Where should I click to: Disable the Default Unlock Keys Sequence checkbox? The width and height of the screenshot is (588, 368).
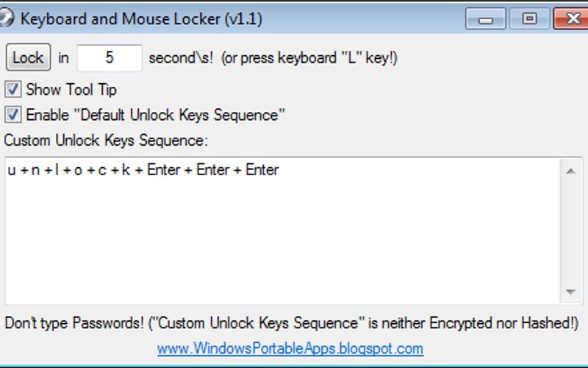(x=12, y=115)
